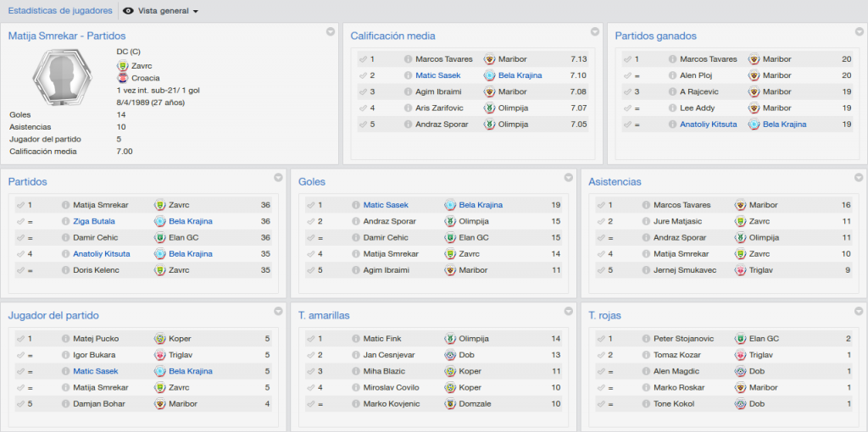Screen dimensions: 868x432
Task: Open Goles panel options arrow
Action: tap(569, 178)
